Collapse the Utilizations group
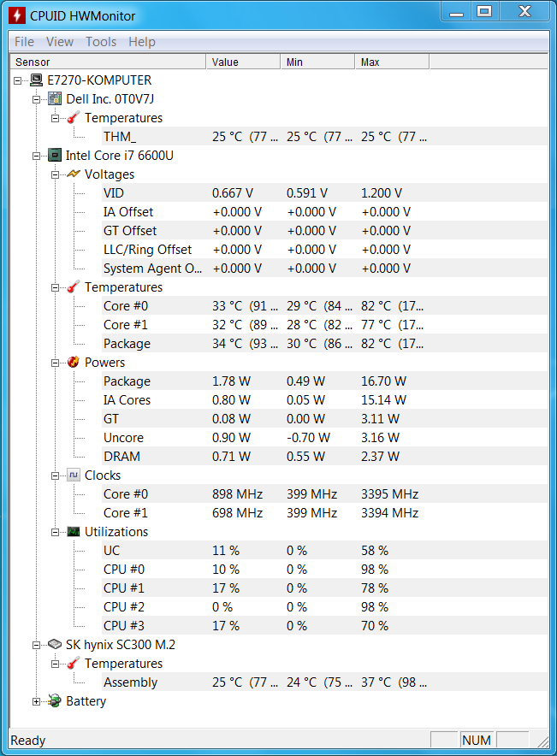This screenshot has height=756, width=557. (x=55, y=532)
